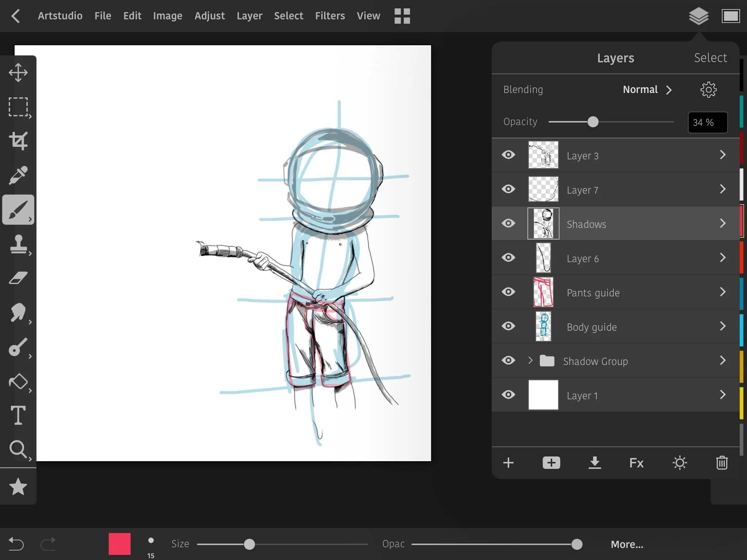Add a new layer with plus icon
747x560 pixels.
tap(508, 463)
